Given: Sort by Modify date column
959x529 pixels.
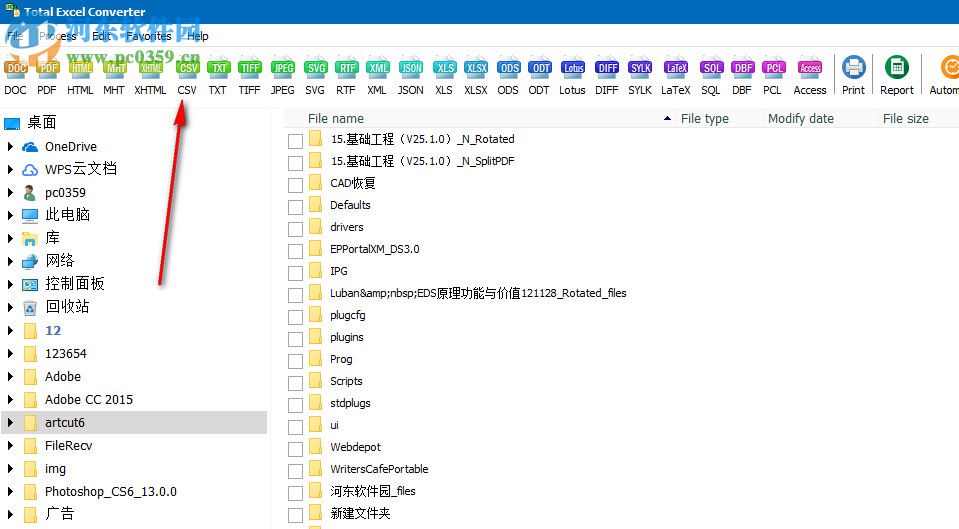Looking at the screenshot, I should 801,119.
